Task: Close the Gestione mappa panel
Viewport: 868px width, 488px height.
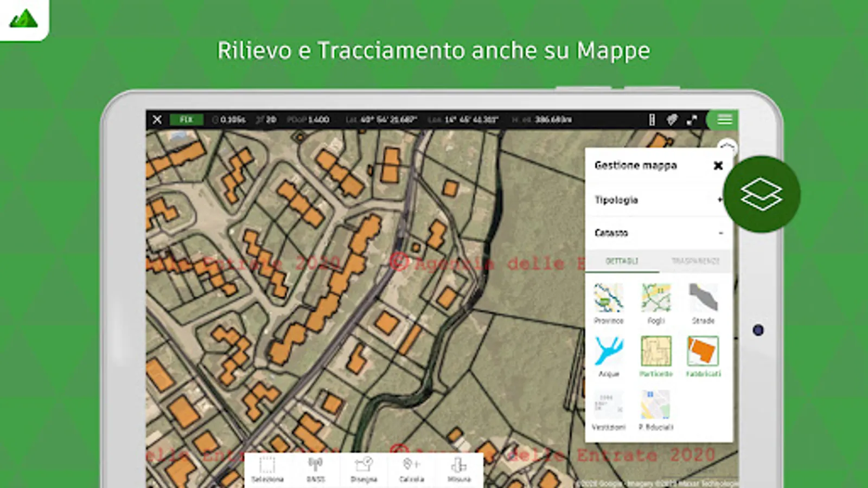Action: pos(718,165)
